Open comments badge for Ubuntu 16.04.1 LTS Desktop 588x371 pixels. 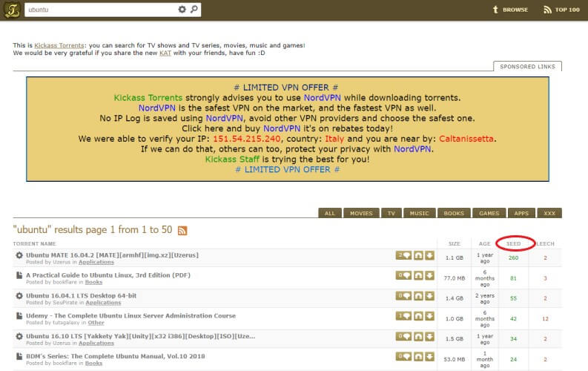[x=403, y=296]
